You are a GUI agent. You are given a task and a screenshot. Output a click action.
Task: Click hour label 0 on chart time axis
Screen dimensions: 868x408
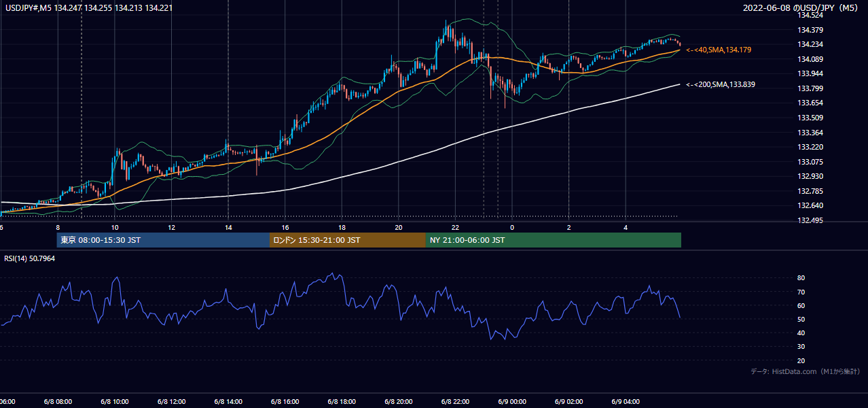pyautogui.click(x=512, y=227)
